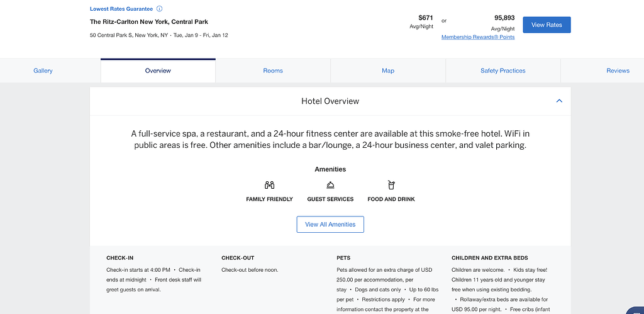
Task: Show the Reviews tab
Action: click(x=618, y=70)
